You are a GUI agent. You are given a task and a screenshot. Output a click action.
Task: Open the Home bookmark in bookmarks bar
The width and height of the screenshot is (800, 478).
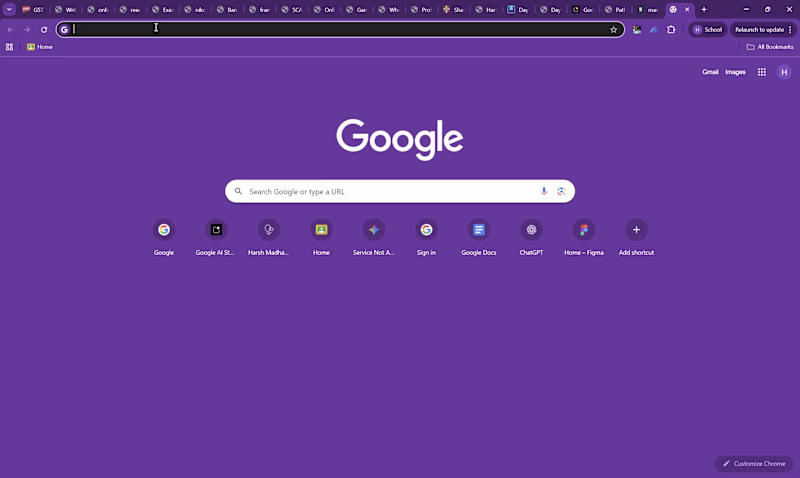40,47
